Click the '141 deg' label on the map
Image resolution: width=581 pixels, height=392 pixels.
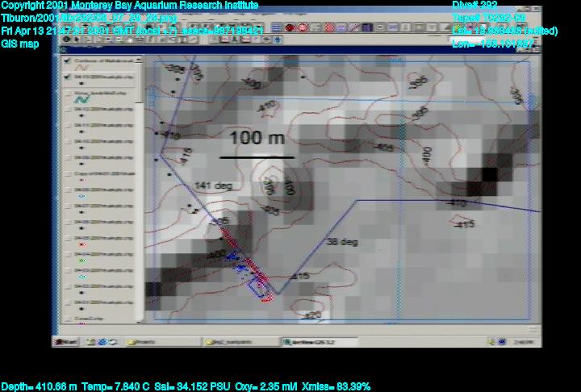pos(213,186)
